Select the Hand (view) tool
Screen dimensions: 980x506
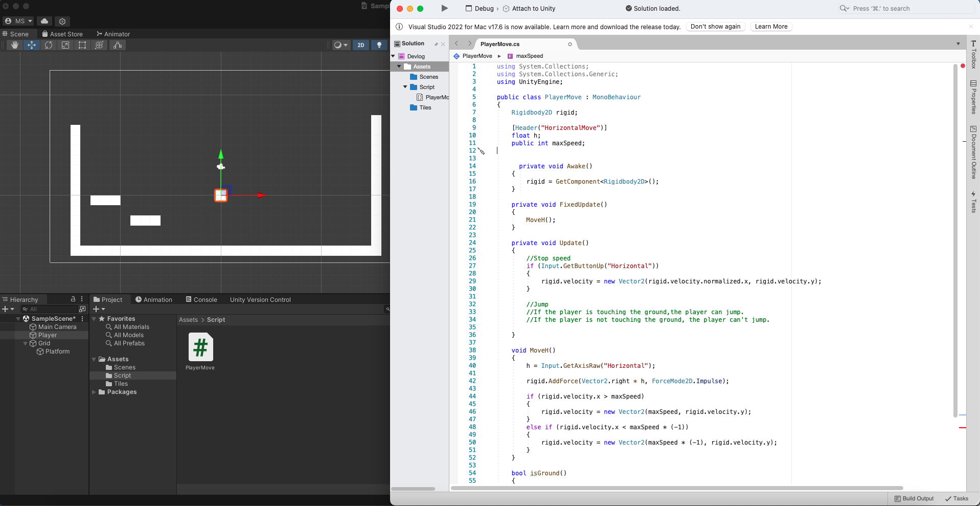pos(15,45)
